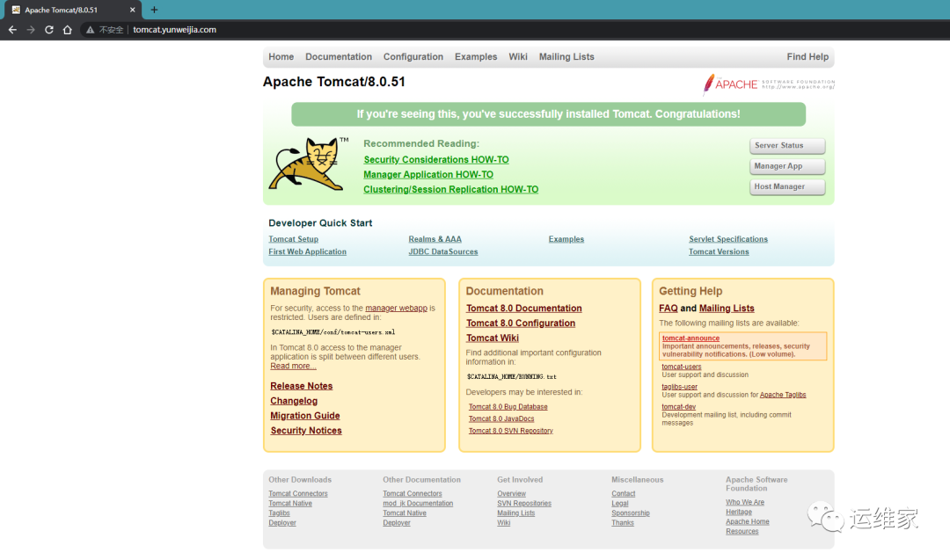950x560 pixels.
Task: Open the Realms & AAA link
Action: 435,239
